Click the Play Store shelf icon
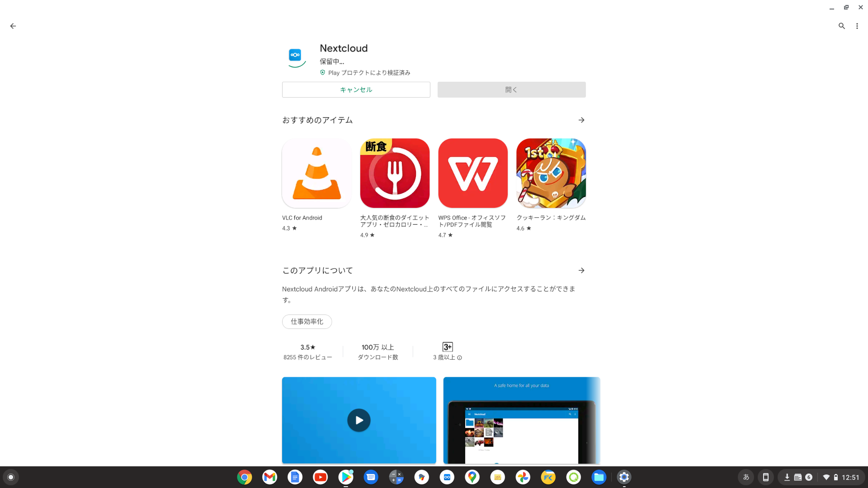Screen dimensions: 868x488 346,477
